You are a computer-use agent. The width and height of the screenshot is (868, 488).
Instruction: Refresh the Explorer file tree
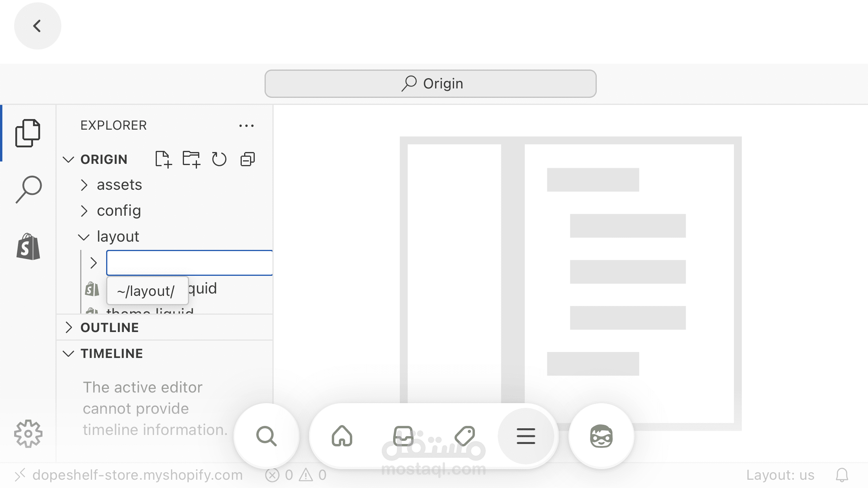(x=219, y=159)
